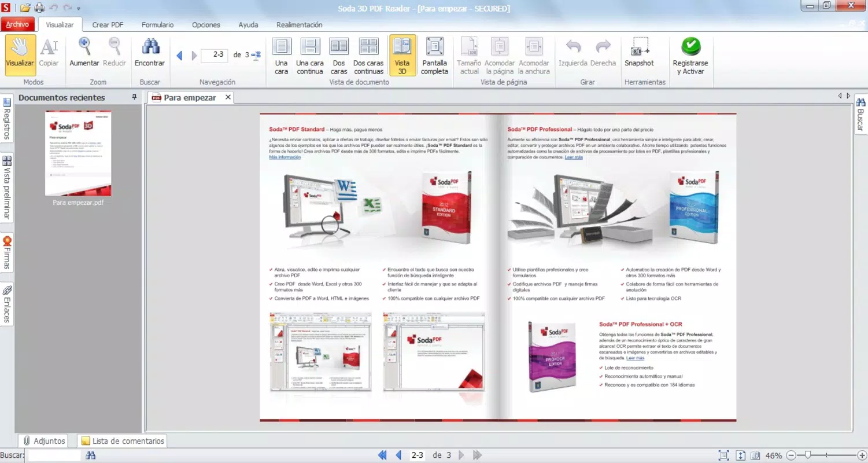Viewport: 868px width, 463px height.
Task: Click the 3D book view icon in status bar
Action: point(755,455)
